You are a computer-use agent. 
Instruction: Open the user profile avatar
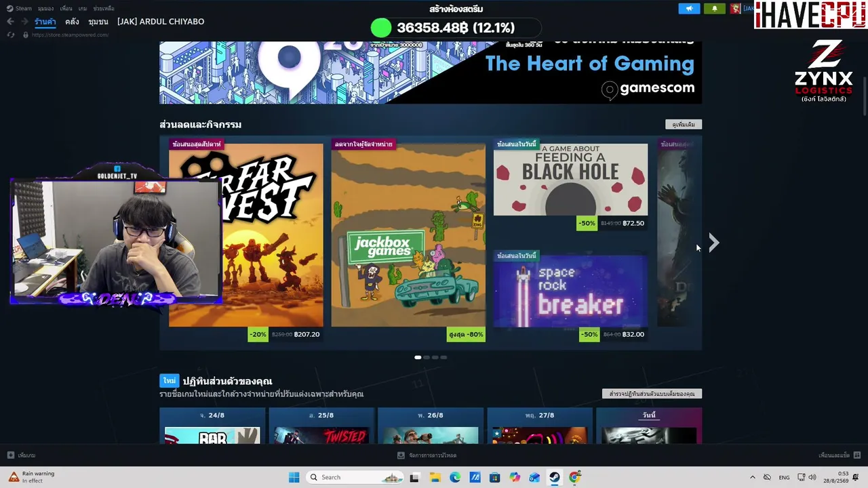(x=735, y=8)
